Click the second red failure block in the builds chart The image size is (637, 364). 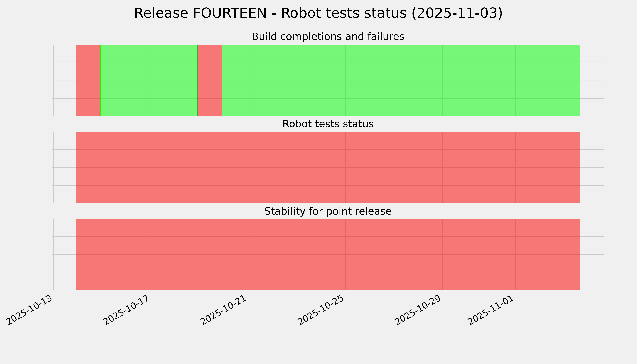209,80
